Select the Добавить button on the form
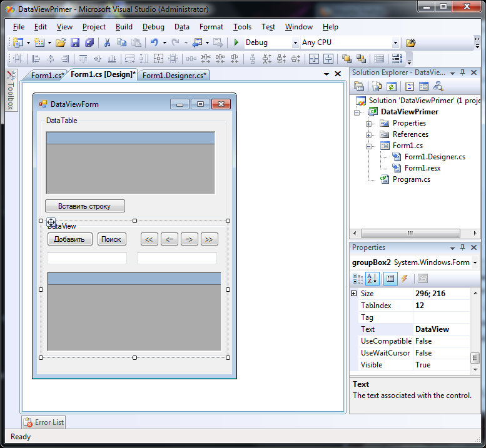 tap(69, 239)
